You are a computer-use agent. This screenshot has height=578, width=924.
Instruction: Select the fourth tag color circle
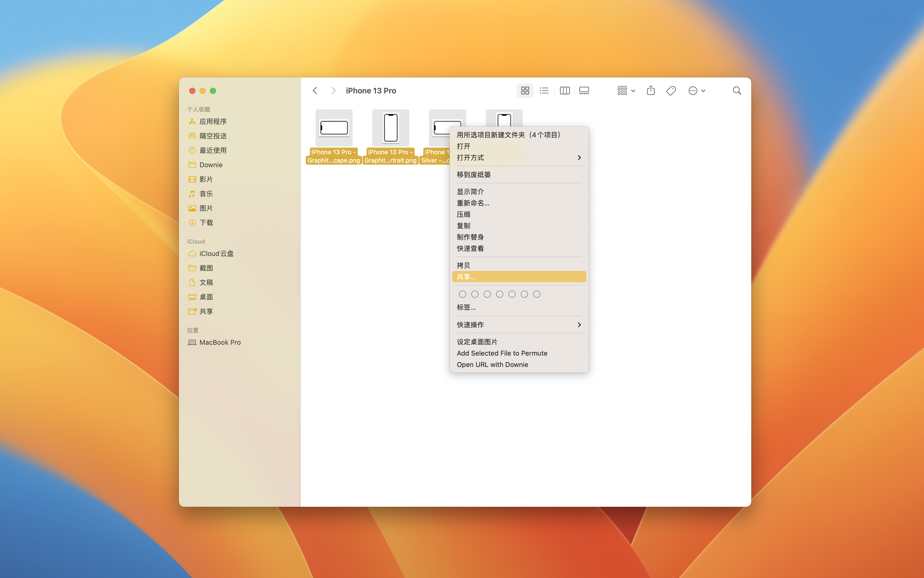[499, 294]
